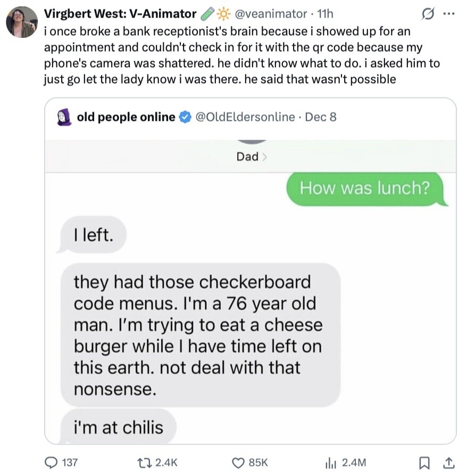Click the blue verified badge
Image resolution: width=467 pixels, height=476 pixels.
pyautogui.click(x=185, y=117)
